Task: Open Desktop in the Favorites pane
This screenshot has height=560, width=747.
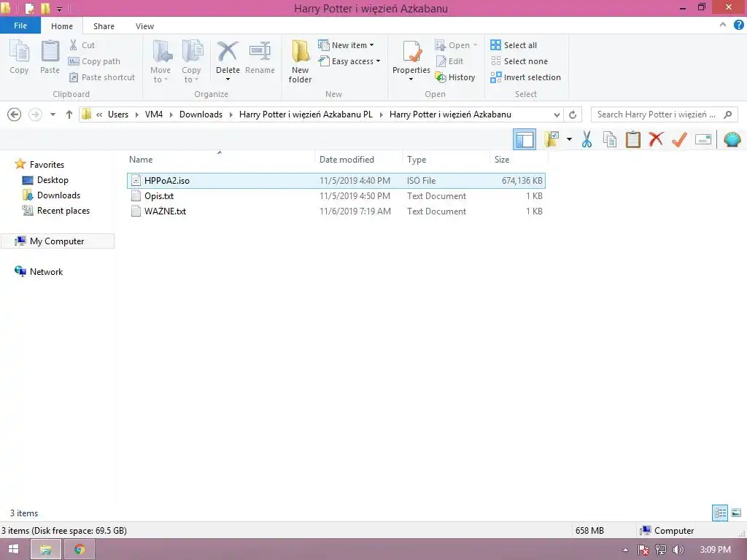Action: coord(45,180)
